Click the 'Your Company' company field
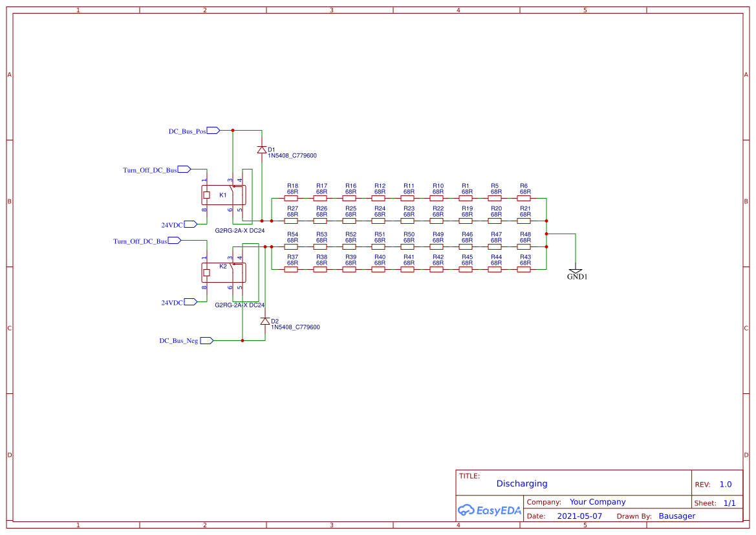The width and height of the screenshot is (756, 535). coord(597,502)
